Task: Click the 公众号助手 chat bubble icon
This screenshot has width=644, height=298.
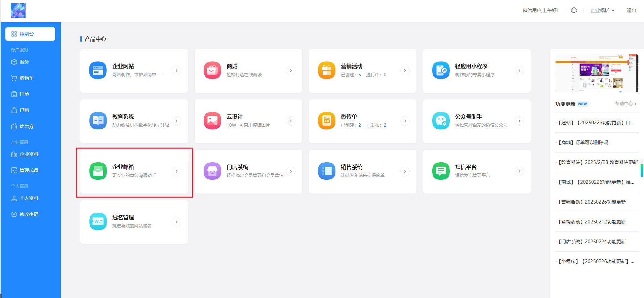Action: pos(441,121)
